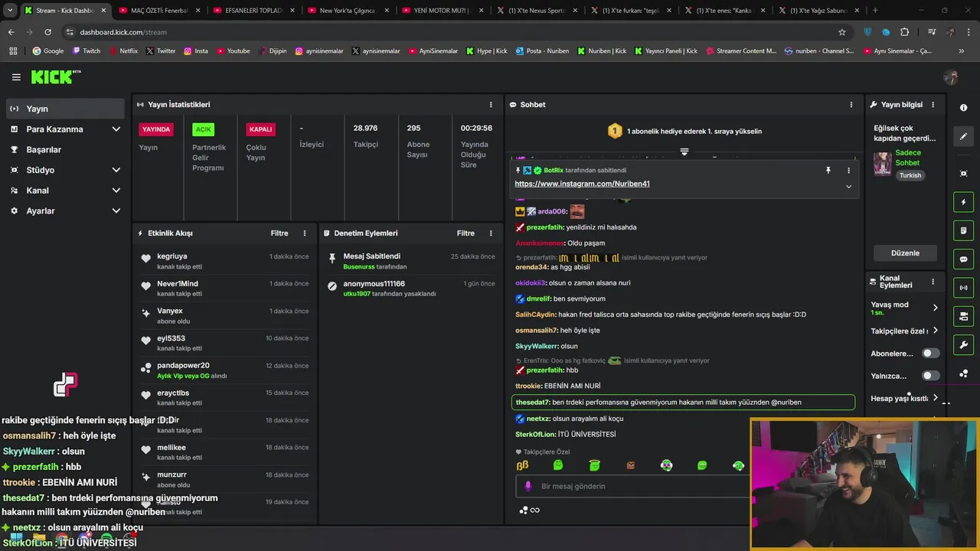Click the Düzenle button in Yayın bilgisi
This screenshot has width=980, height=551.
click(905, 253)
